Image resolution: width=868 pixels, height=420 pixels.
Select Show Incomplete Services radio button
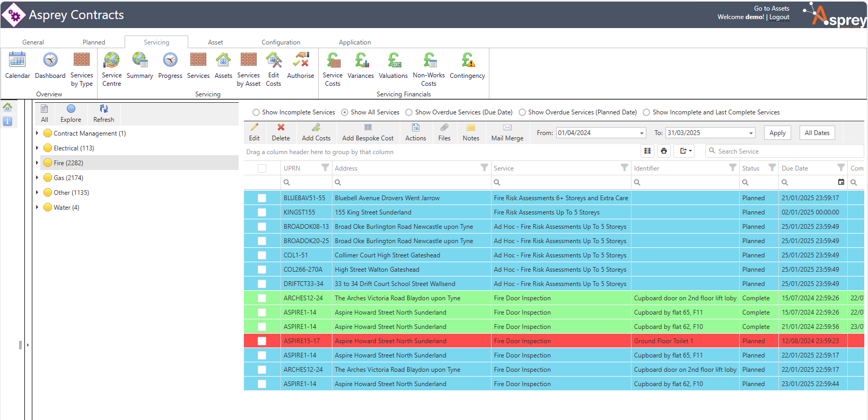tap(256, 112)
